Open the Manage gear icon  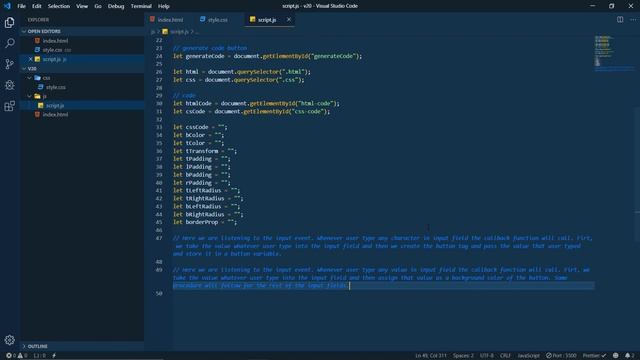click(9, 340)
